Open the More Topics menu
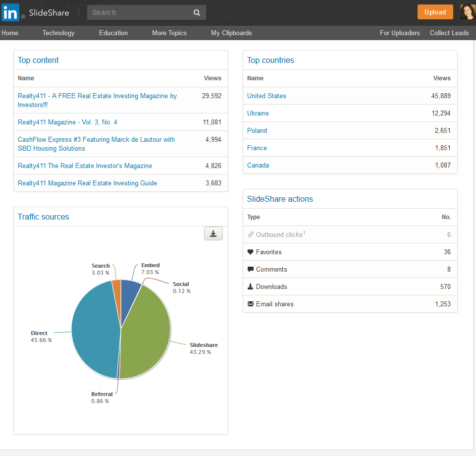Screen dimensions: 476x456 pos(169,33)
